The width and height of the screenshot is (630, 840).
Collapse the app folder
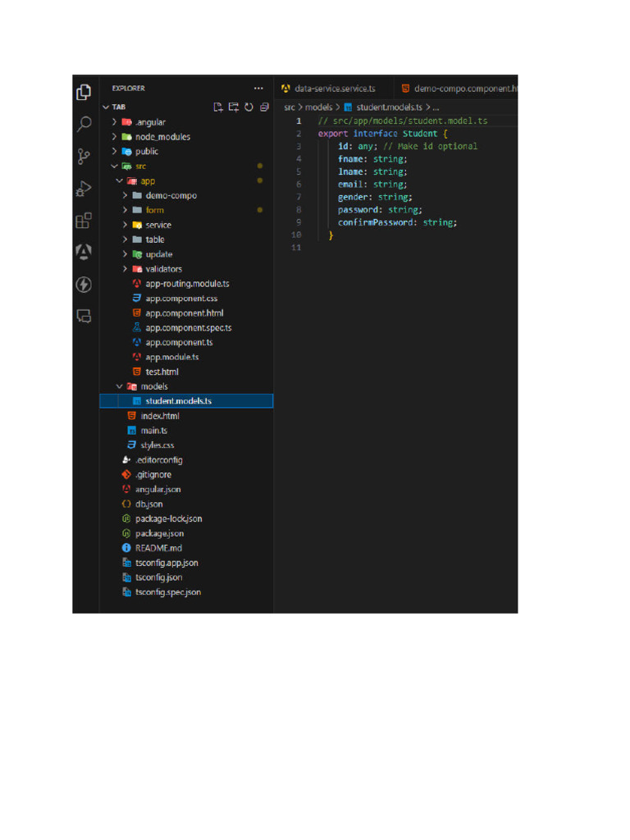coord(120,181)
